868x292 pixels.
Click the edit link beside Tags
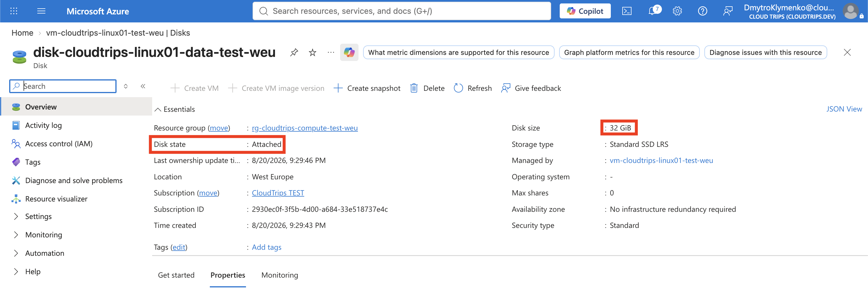point(179,247)
